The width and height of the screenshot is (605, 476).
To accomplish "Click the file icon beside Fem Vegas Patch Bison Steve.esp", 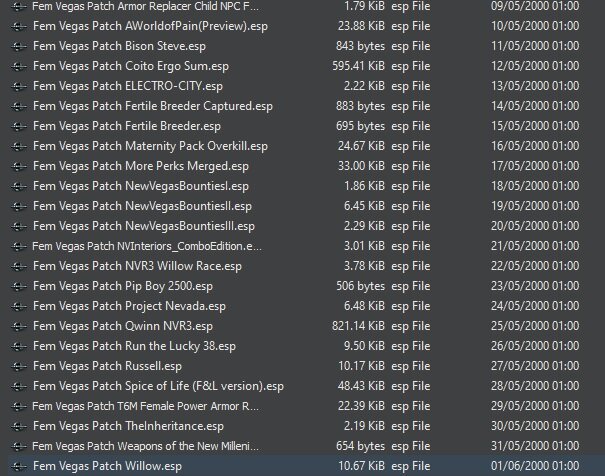I will pos(19,46).
